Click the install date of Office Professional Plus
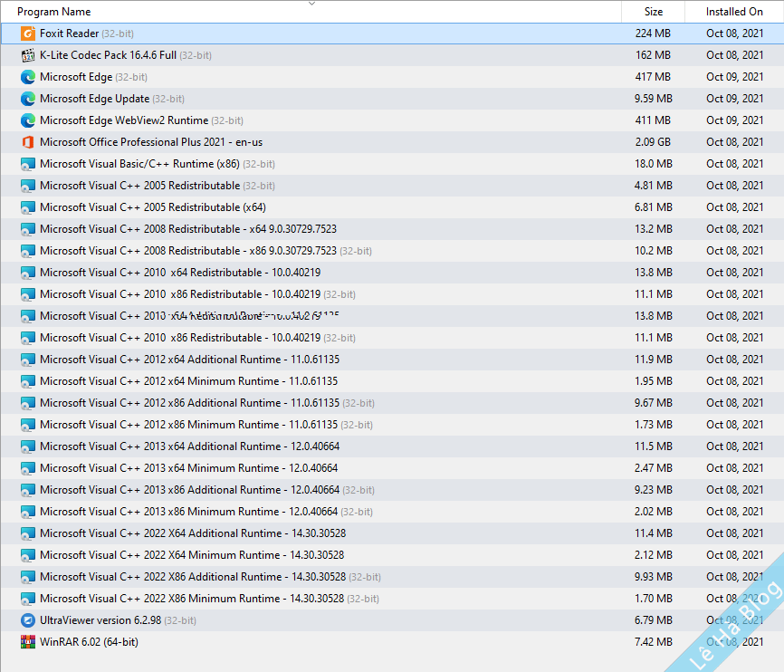Image resolution: width=784 pixels, height=672 pixels. (x=734, y=142)
